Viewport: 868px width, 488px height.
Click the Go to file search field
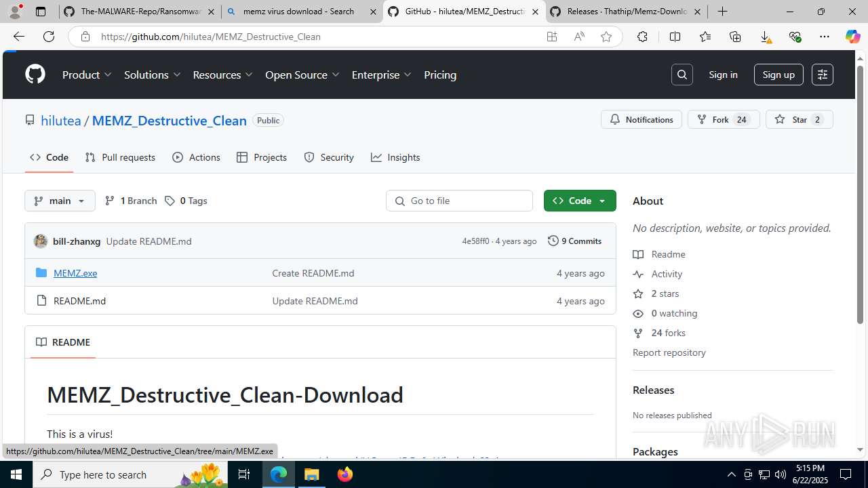point(459,201)
